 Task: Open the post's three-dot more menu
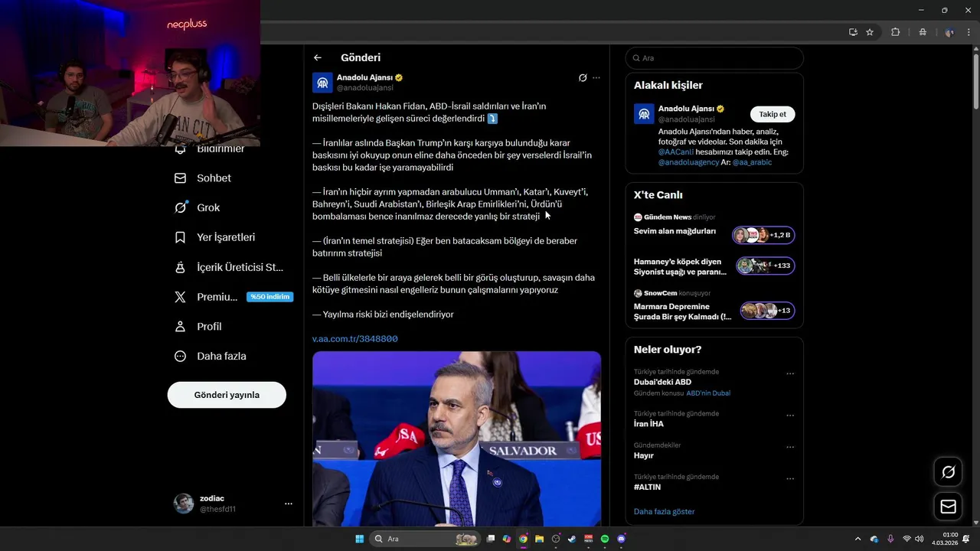[x=596, y=77]
